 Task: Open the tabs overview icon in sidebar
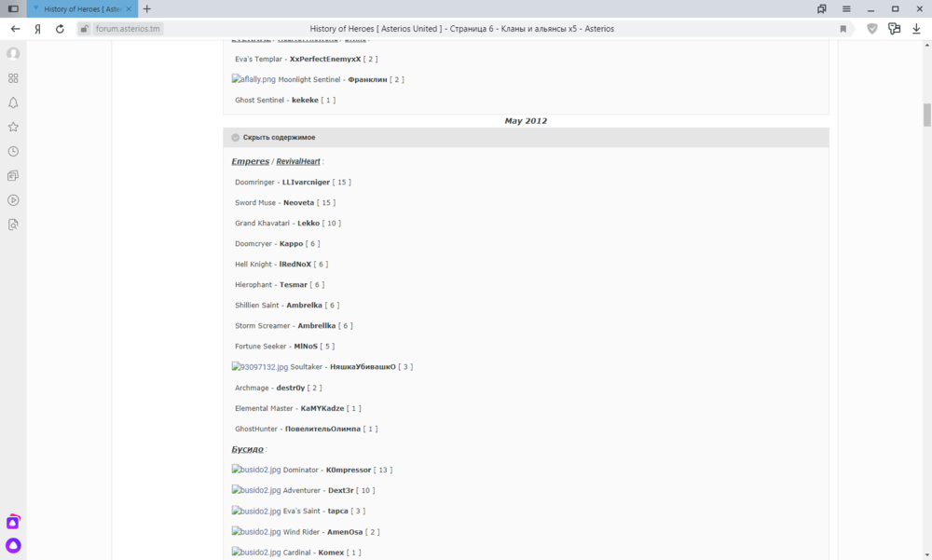point(13,176)
